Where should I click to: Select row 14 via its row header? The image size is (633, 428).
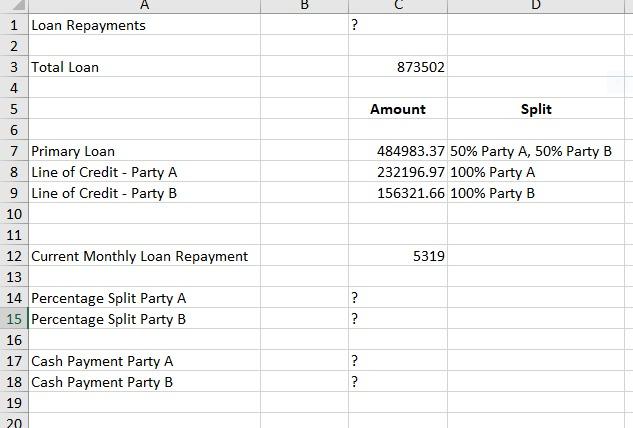pos(14,298)
